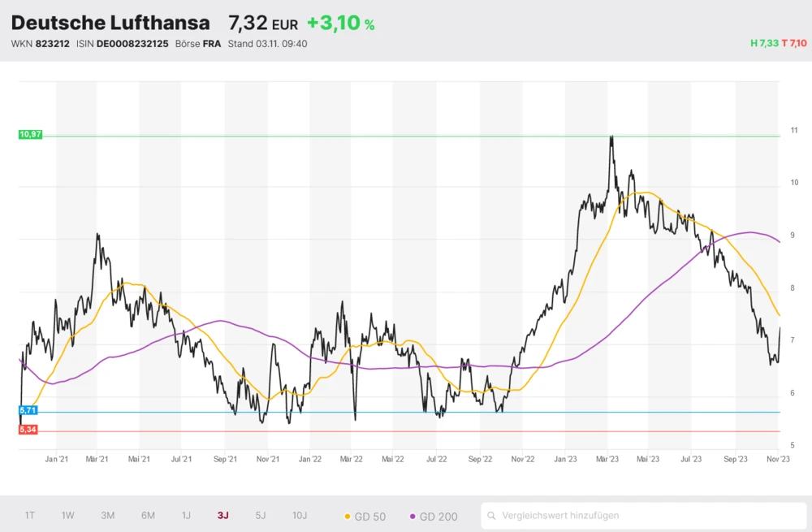The image size is (812, 532).
Task: Toggle the GD 50 moving average line
Action: 365,516
